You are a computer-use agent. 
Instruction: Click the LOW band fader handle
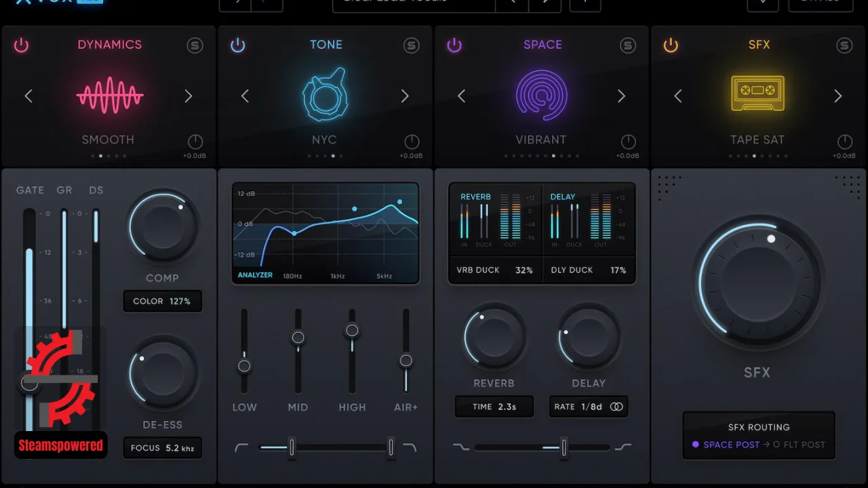244,366
